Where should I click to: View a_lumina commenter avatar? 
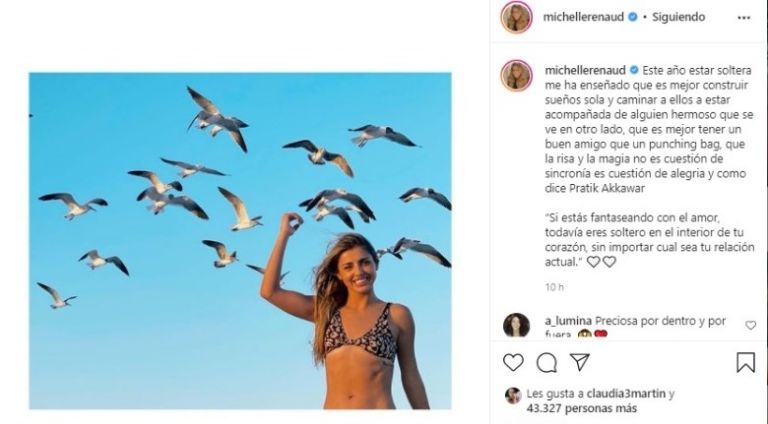point(517,326)
